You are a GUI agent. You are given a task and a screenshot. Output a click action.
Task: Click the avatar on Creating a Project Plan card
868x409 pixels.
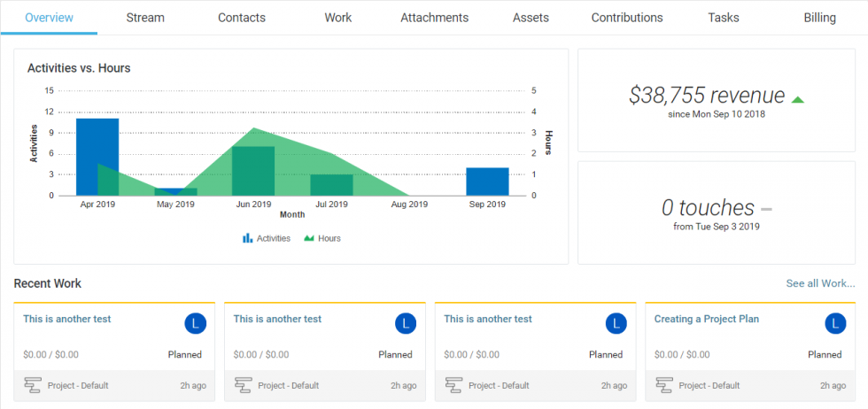click(835, 324)
